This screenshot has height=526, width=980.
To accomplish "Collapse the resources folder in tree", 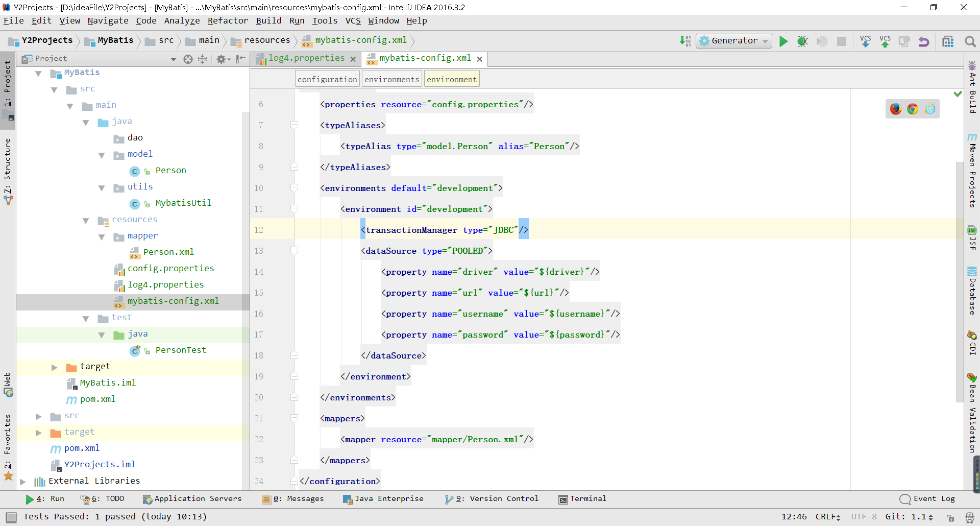I will pyautogui.click(x=86, y=221).
